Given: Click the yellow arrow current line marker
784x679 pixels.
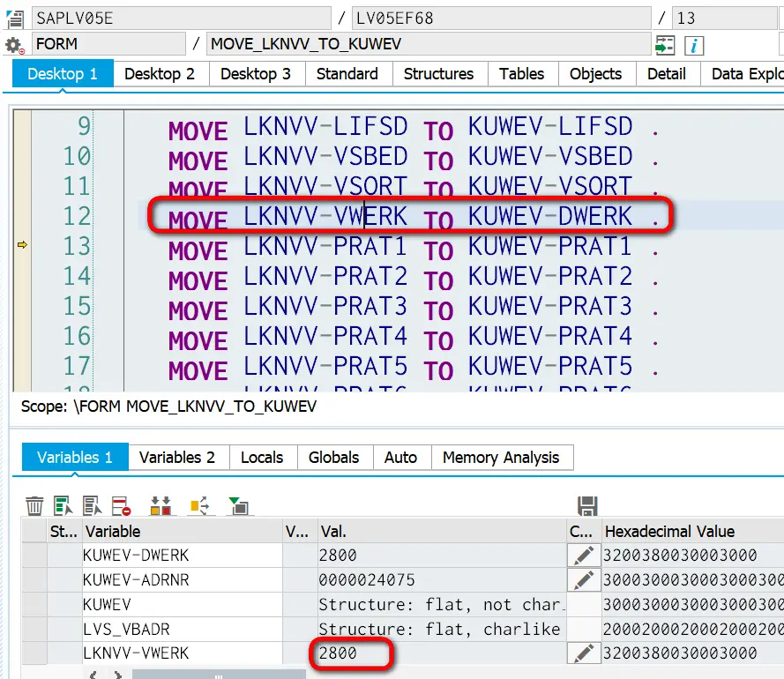Looking at the screenshot, I should 23,244.
